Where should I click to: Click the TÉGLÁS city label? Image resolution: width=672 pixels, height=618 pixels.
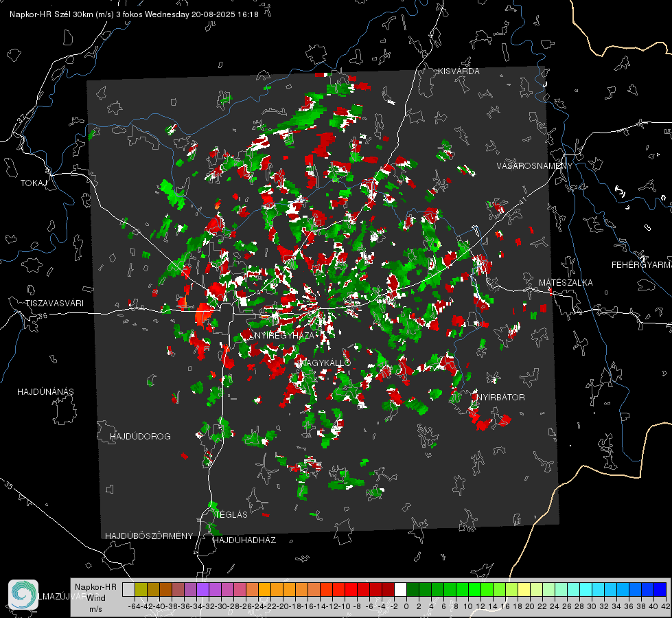(231, 514)
